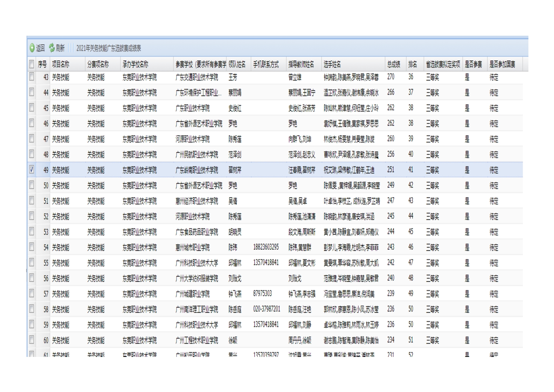
Task: Click the green Return (返回) icon
Action: [32, 48]
